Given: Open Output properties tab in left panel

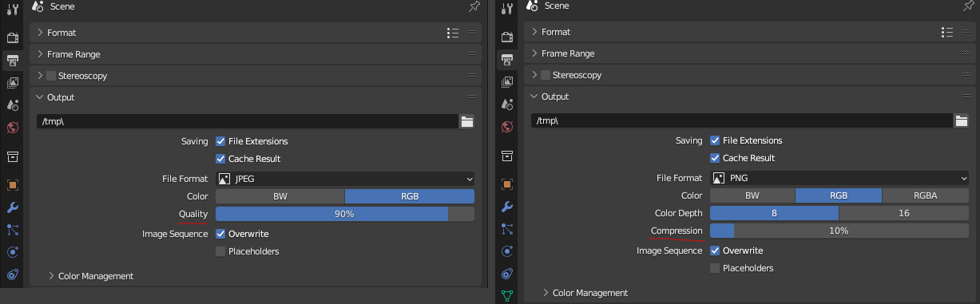Looking at the screenshot, I should [x=12, y=61].
